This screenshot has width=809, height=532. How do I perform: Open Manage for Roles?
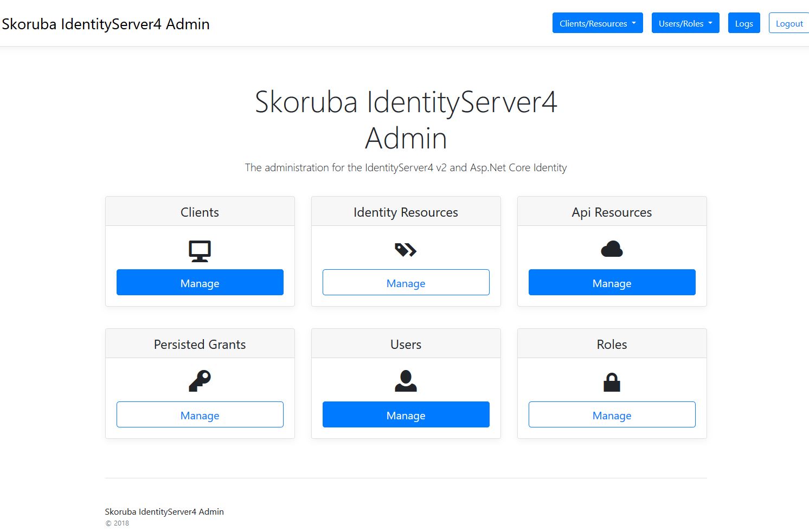(612, 414)
